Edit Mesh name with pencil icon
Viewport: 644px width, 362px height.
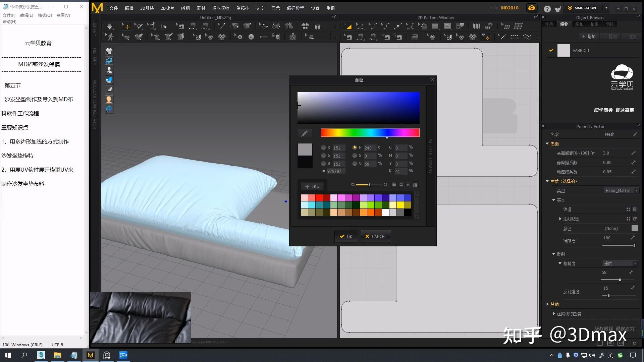point(635,134)
